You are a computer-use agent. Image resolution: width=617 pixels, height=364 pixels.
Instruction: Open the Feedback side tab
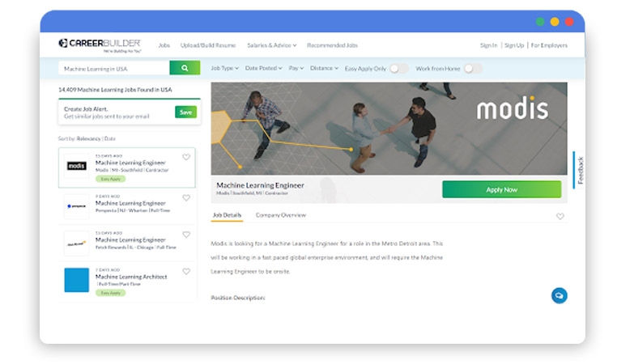pyautogui.click(x=578, y=170)
